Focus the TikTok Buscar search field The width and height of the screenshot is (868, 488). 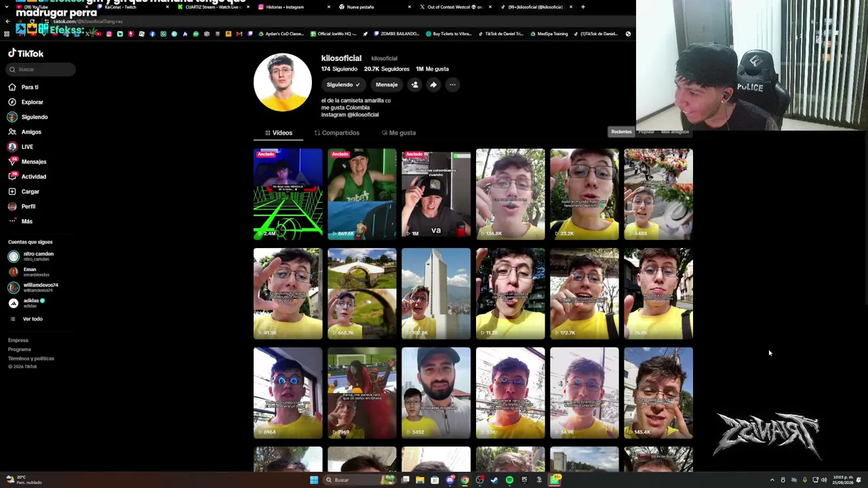[x=42, y=69]
